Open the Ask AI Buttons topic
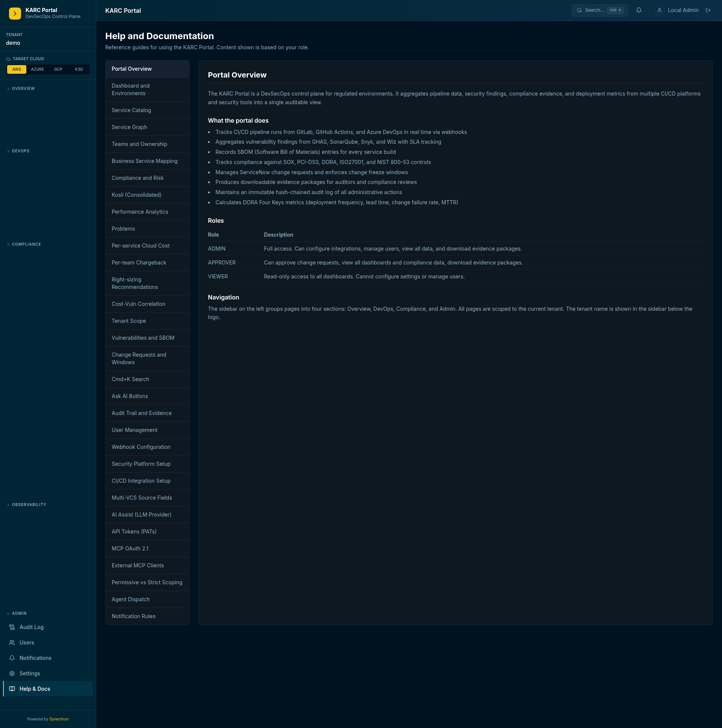722x728 pixels. [147, 397]
